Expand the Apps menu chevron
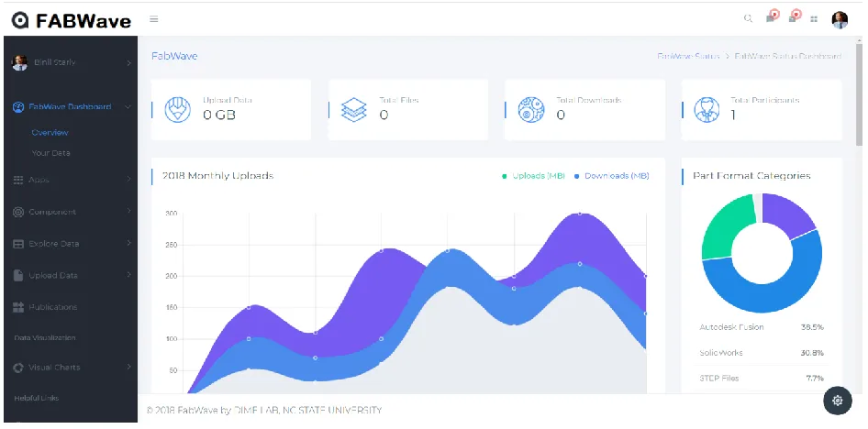Screen dimensions: 868x429 pyautogui.click(x=128, y=179)
